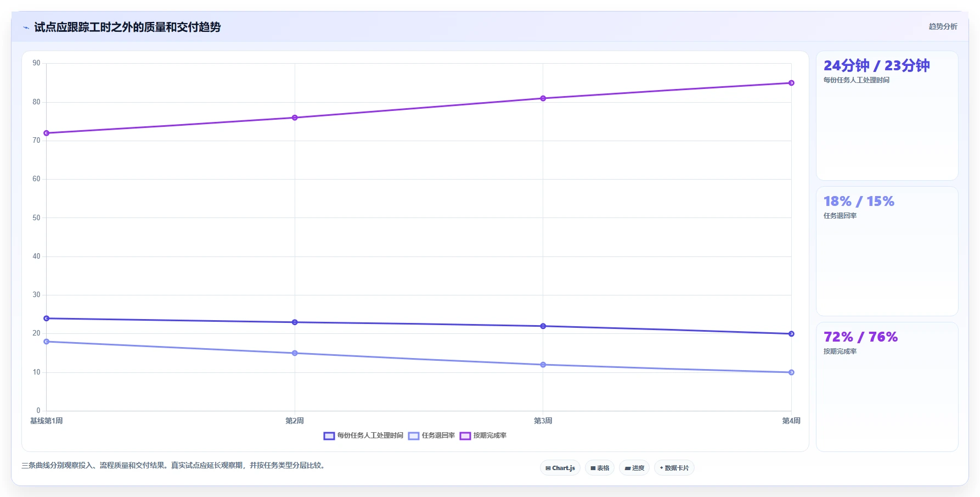Click the 第3周 x-axis label
Image resolution: width=980 pixels, height=497 pixels.
[543, 421]
